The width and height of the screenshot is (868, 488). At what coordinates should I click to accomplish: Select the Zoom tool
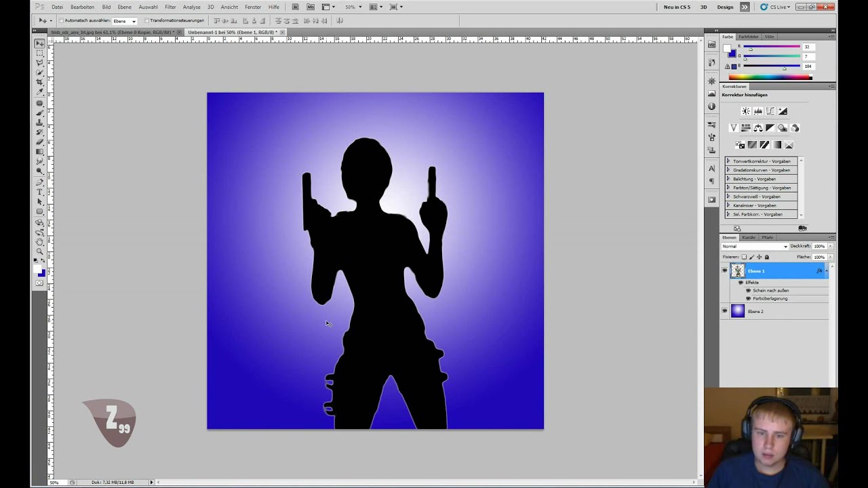39,251
